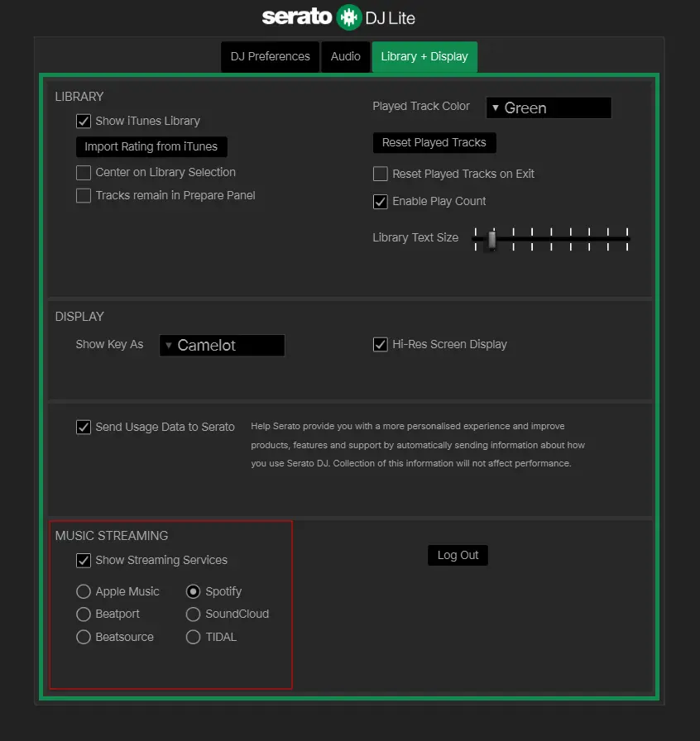This screenshot has height=741, width=700.
Task: Toggle Hi-Res Screen Display checkbox
Action: (381, 345)
